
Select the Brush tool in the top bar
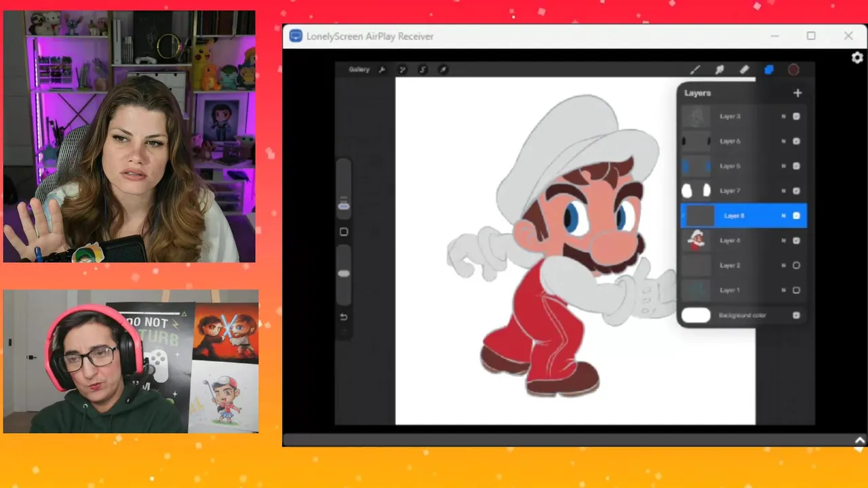[x=695, y=69]
